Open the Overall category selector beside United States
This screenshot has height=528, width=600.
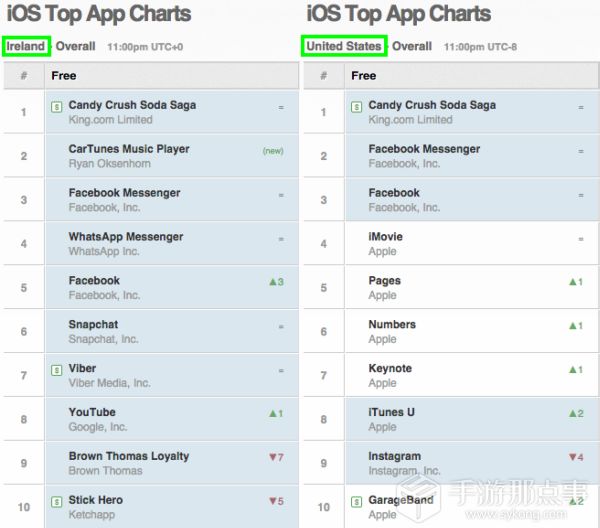[412, 46]
